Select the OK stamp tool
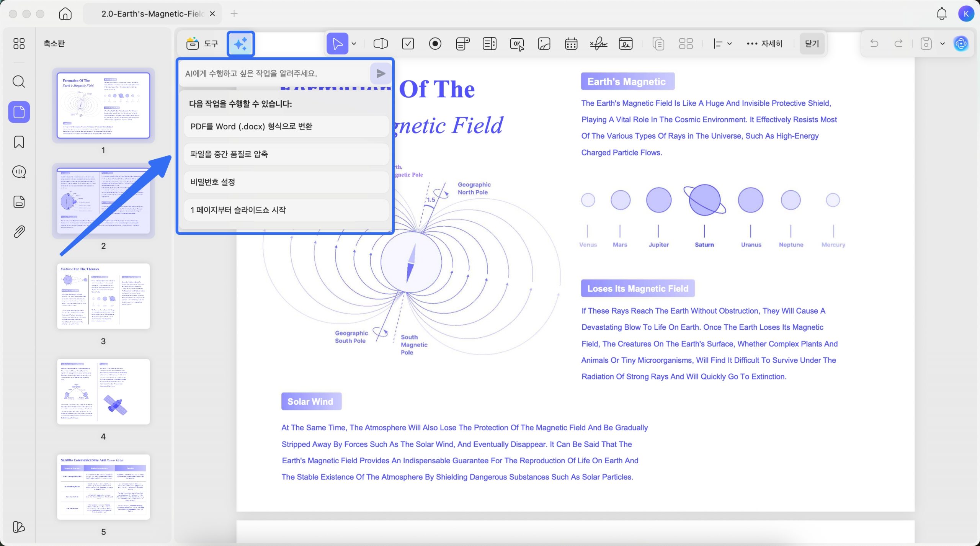 tap(516, 43)
